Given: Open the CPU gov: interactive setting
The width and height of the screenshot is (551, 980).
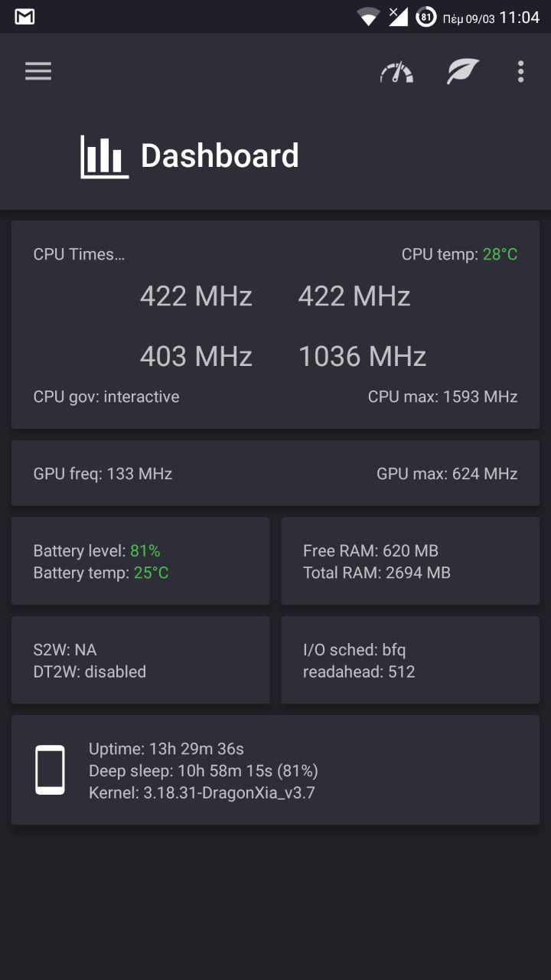Looking at the screenshot, I should coord(106,397).
